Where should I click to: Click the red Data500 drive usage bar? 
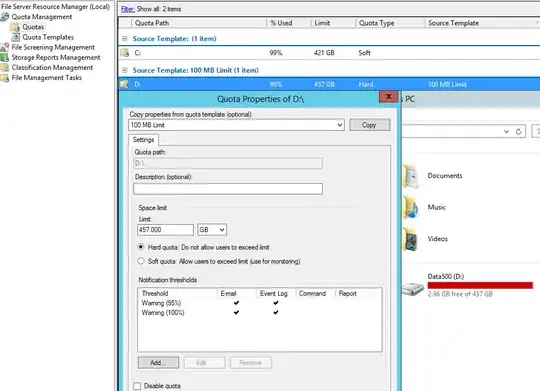tap(480, 285)
